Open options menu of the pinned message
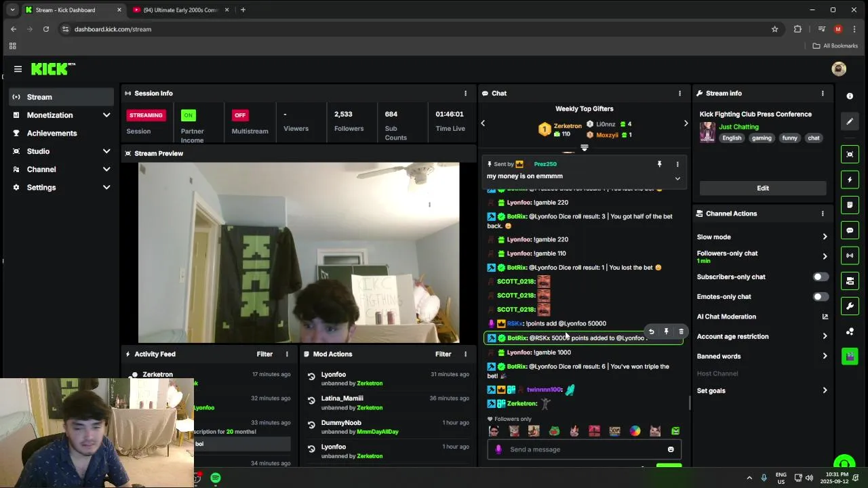This screenshot has width=868, height=488. [x=677, y=164]
